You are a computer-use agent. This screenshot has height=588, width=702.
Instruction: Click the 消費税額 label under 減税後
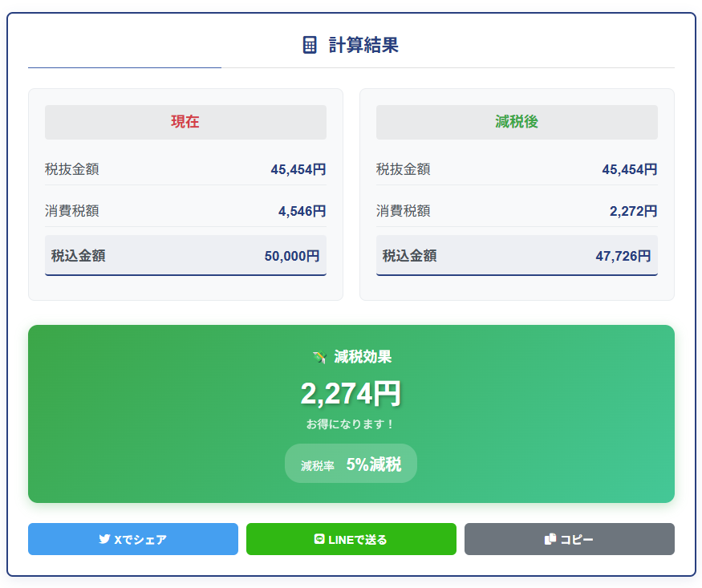pos(404,211)
